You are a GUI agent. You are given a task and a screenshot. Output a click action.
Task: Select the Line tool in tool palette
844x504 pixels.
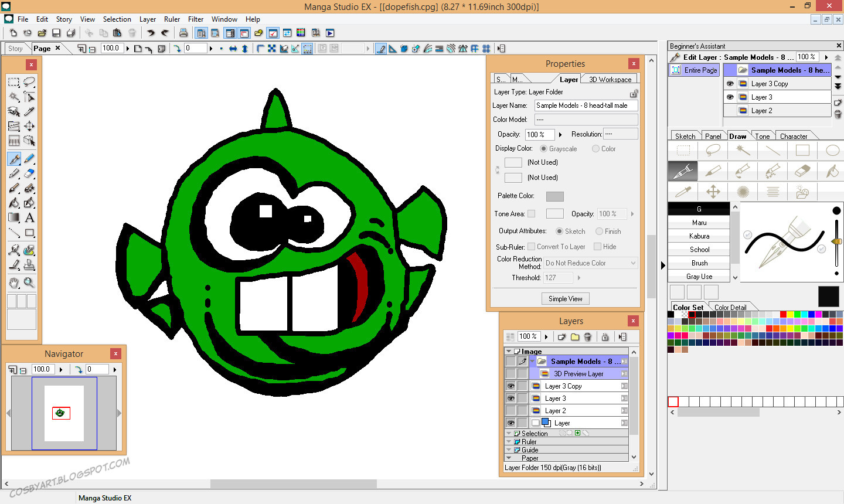point(14,233)
